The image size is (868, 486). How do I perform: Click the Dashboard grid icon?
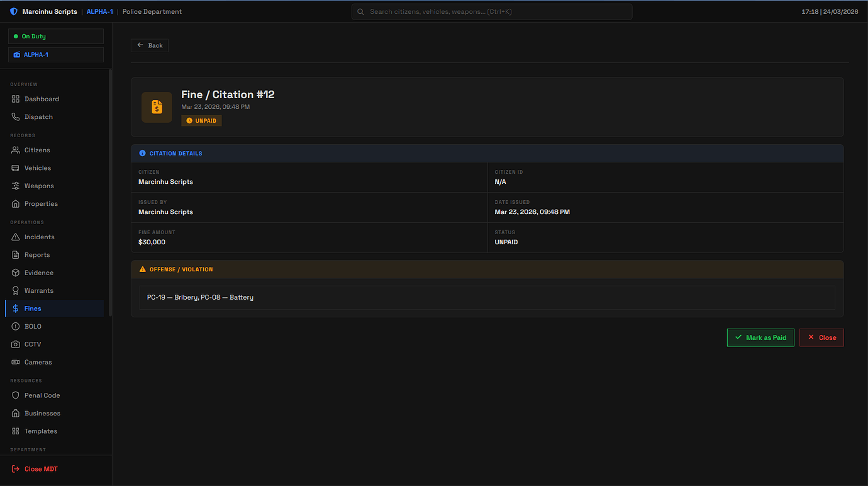16,99
